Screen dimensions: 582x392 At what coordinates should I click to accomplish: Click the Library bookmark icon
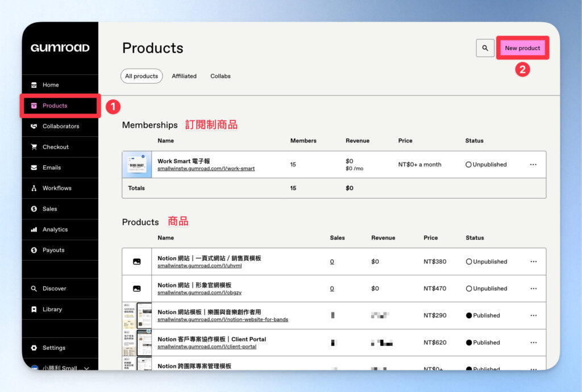click(x=34, y=309)
